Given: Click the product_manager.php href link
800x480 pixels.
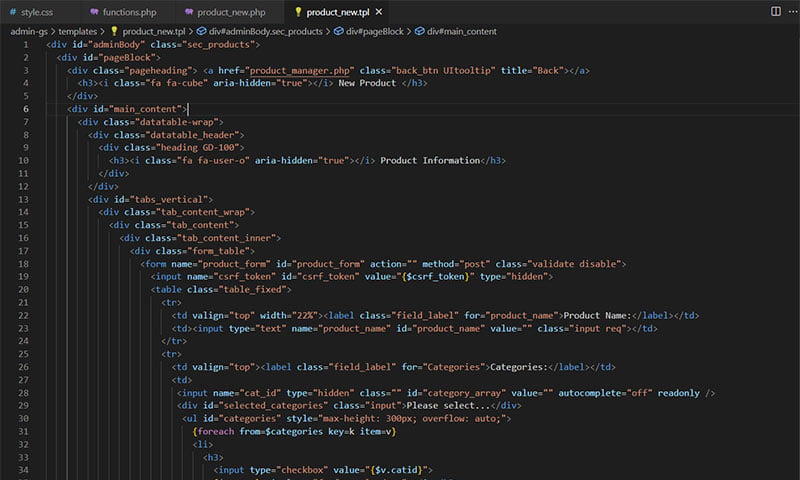Looking at the screenshot, I should [299, 70].
